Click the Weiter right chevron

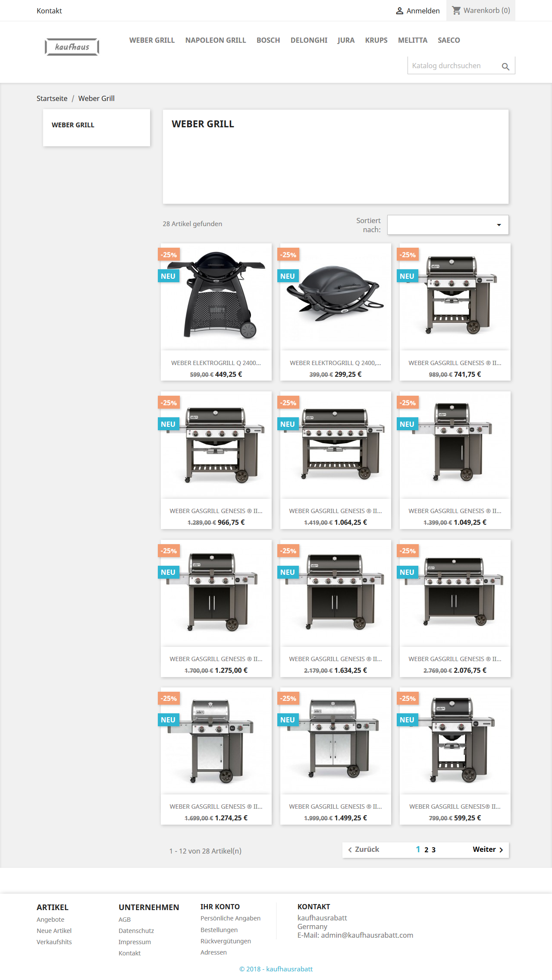(x=501, y=850)
